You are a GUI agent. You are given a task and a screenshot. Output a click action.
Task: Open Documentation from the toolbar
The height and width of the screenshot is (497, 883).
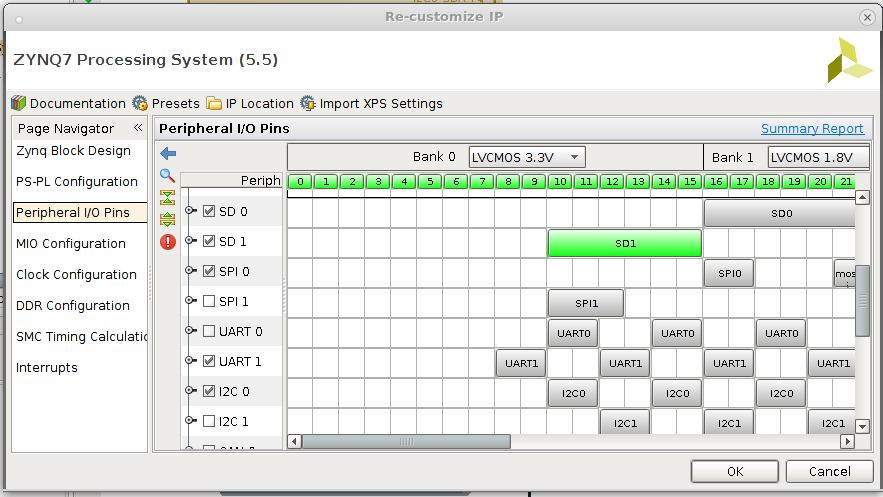(x=68, y=103)
